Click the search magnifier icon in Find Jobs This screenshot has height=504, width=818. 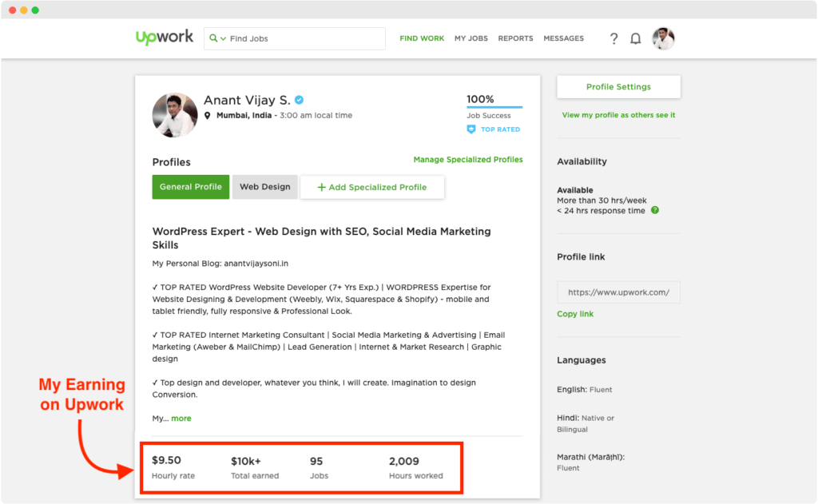pos(213,38)
